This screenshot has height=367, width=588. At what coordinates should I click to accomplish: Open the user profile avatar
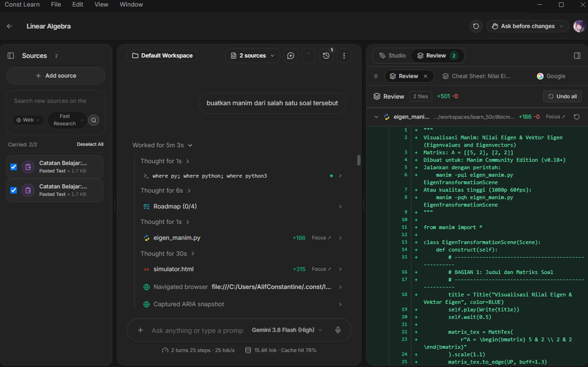[x=579, y=26]
